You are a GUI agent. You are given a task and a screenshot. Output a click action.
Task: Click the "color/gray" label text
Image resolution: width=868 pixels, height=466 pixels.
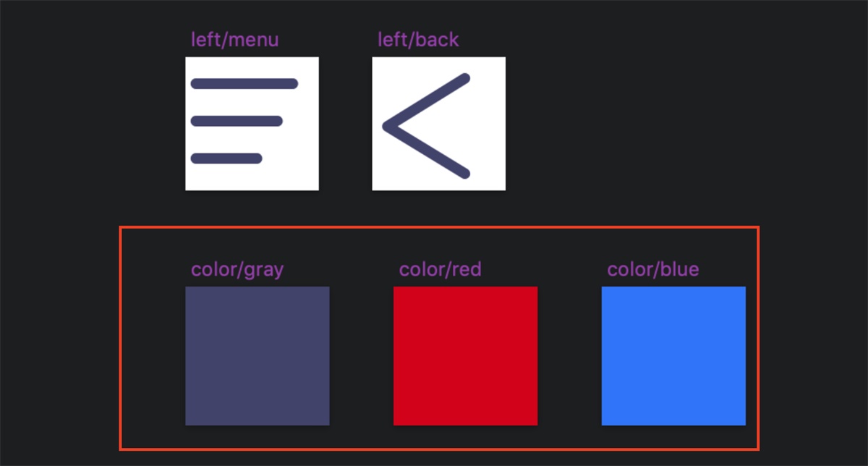[237, 270]
